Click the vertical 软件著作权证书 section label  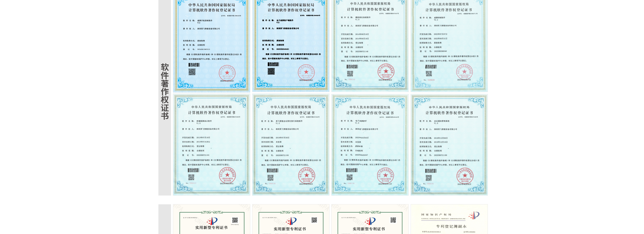coord(165,92)
